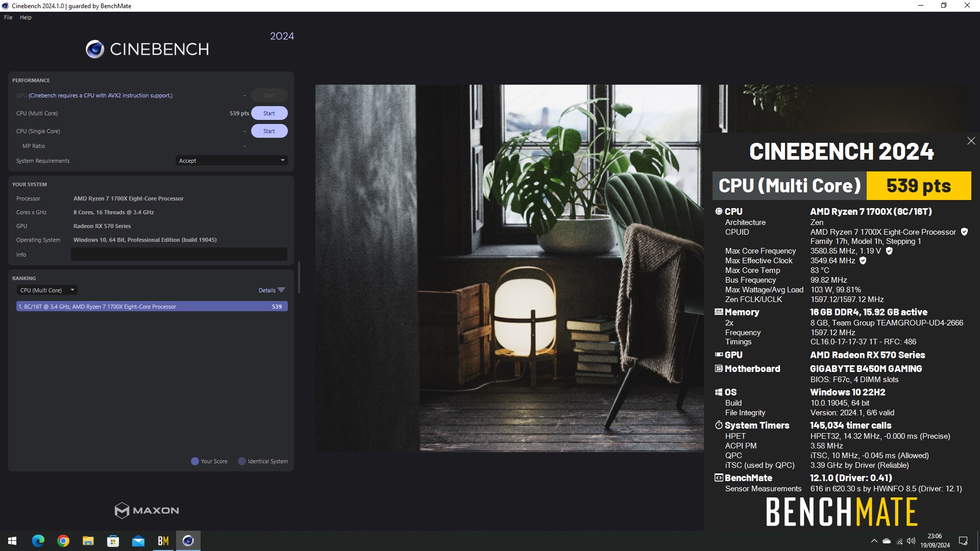Click the network tray icon

pyautogui.click(x=899, y=541)
